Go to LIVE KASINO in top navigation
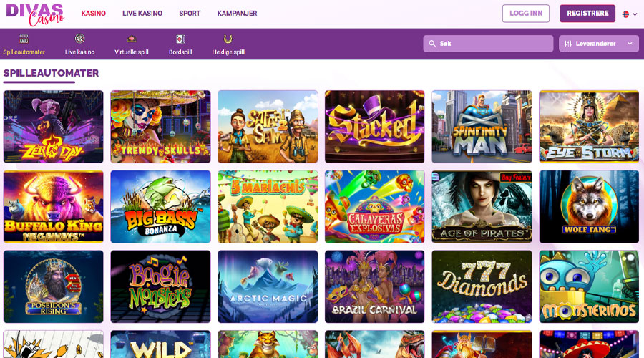Image resolution: width=644 pixels, height=358 pixels. (142, 13)
